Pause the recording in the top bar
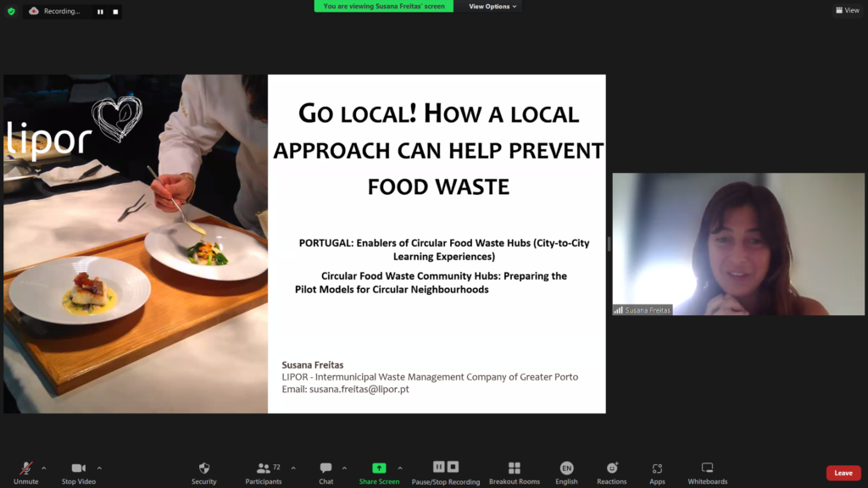This screenshot has height=488, width=868. (x=100, y=12)
